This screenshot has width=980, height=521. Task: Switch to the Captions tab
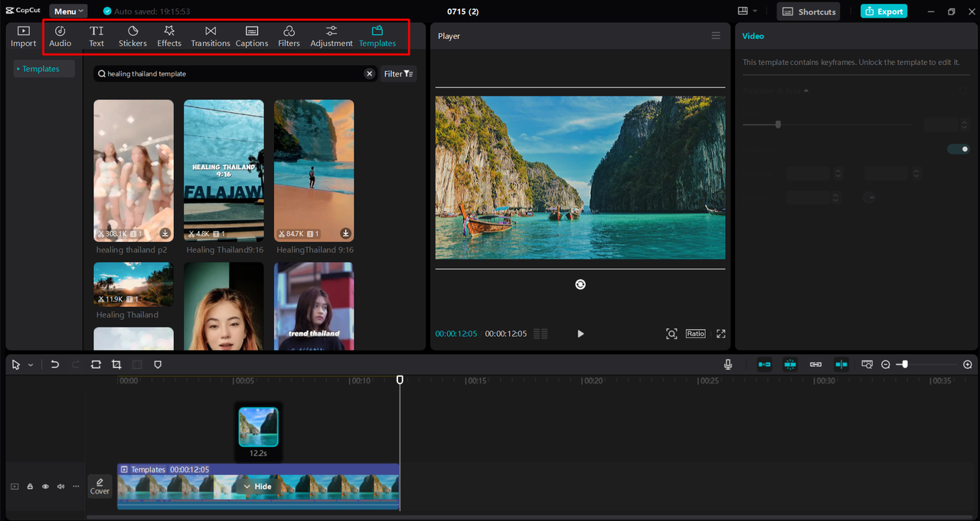tap(252, 36)
